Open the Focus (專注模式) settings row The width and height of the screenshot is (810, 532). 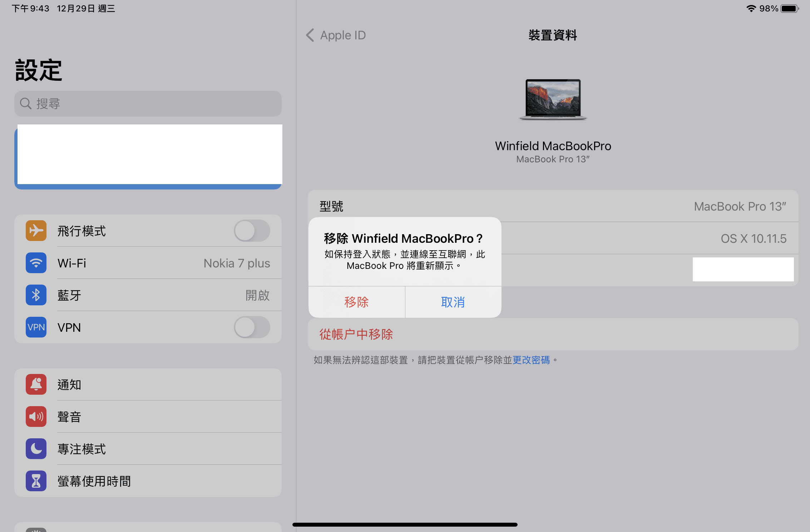pos(148,449)
